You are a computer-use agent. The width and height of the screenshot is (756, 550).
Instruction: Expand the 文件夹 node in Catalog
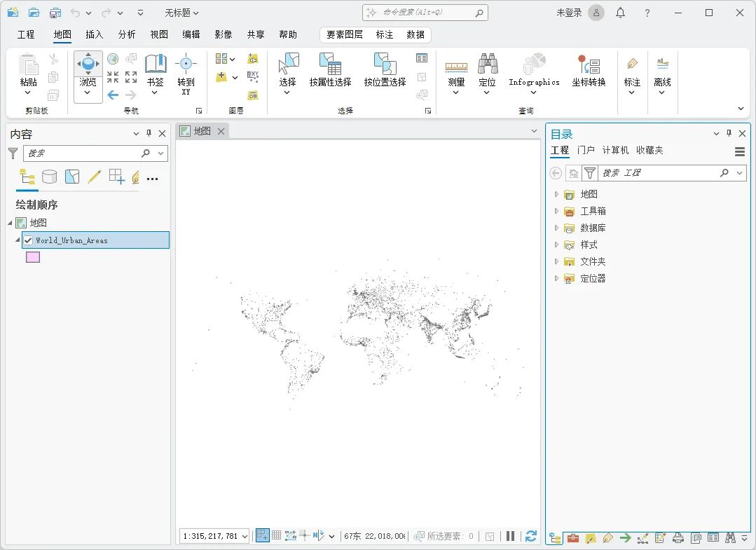tap(556, 262)
